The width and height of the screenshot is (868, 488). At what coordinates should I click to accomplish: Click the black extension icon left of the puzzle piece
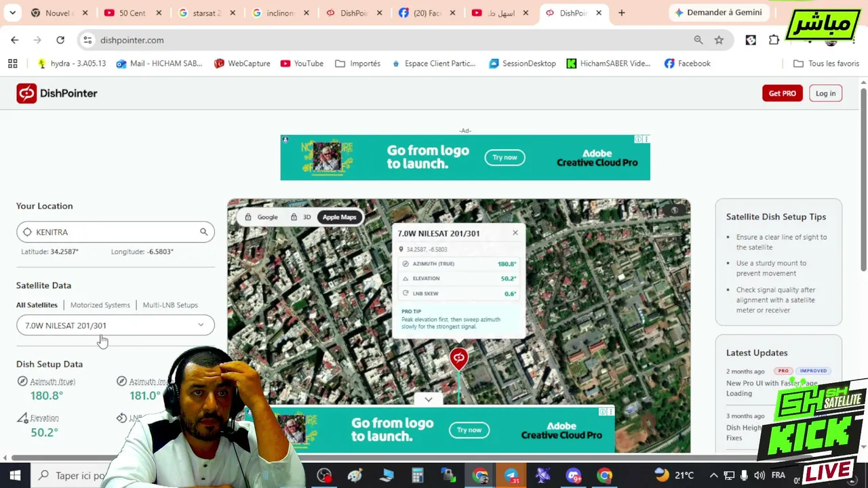click(751, 40)
